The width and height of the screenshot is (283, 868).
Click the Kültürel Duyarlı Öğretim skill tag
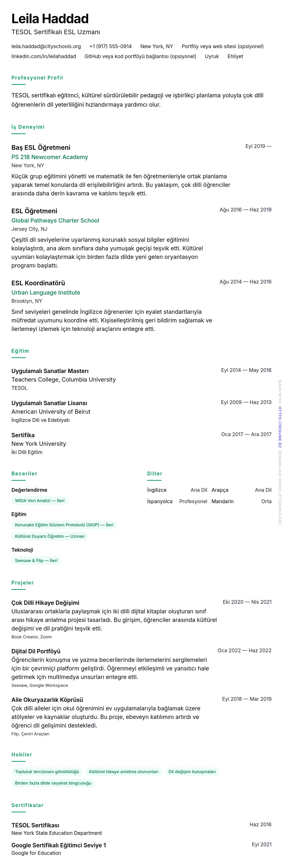(x=50, y=536)
